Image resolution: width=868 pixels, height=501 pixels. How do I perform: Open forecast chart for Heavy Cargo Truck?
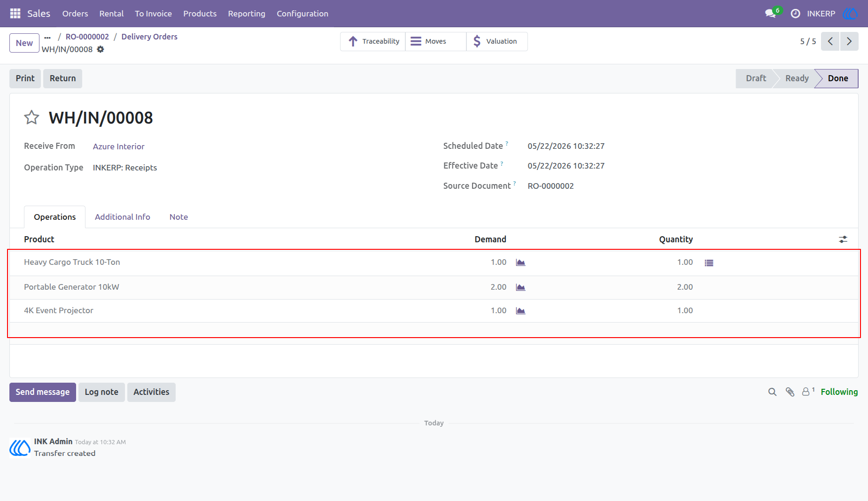(x=520, y=262)
